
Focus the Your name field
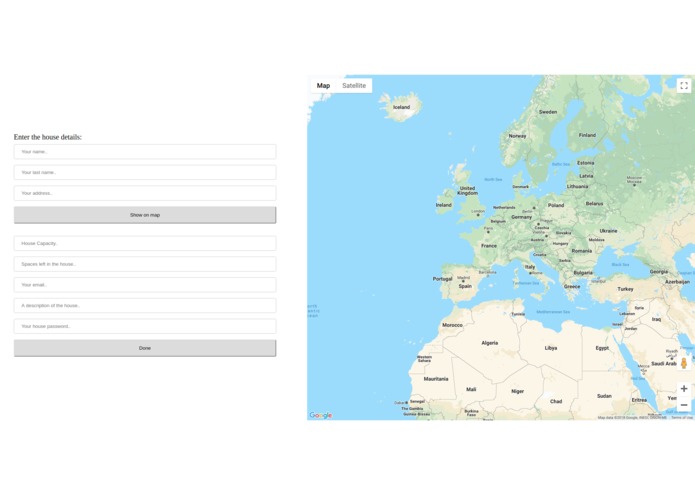tap(145, 152)
